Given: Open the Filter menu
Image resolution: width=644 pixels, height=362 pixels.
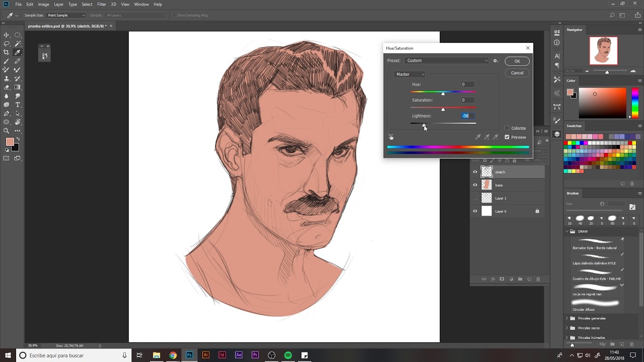Looking at the screenshot, I should coord(102,5).
